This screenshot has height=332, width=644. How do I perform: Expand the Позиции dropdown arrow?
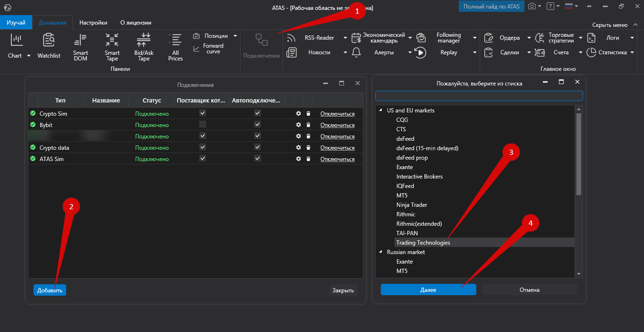(x=235, y=36)
